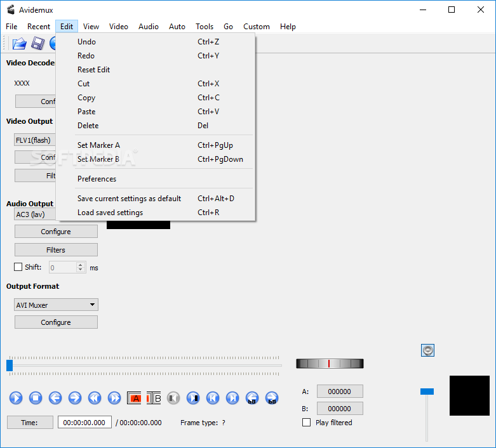Click the timeline navigation slider handle

[10, 365]
